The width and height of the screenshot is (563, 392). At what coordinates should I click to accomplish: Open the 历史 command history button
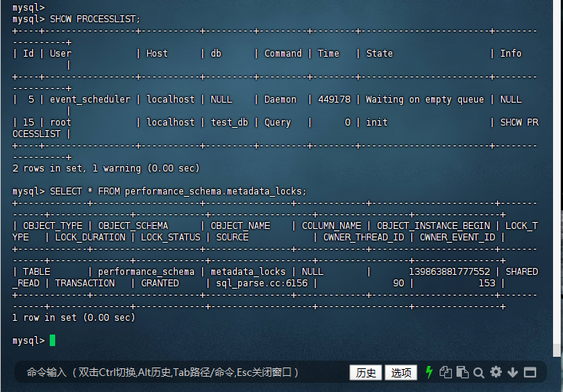pos(365,373)
